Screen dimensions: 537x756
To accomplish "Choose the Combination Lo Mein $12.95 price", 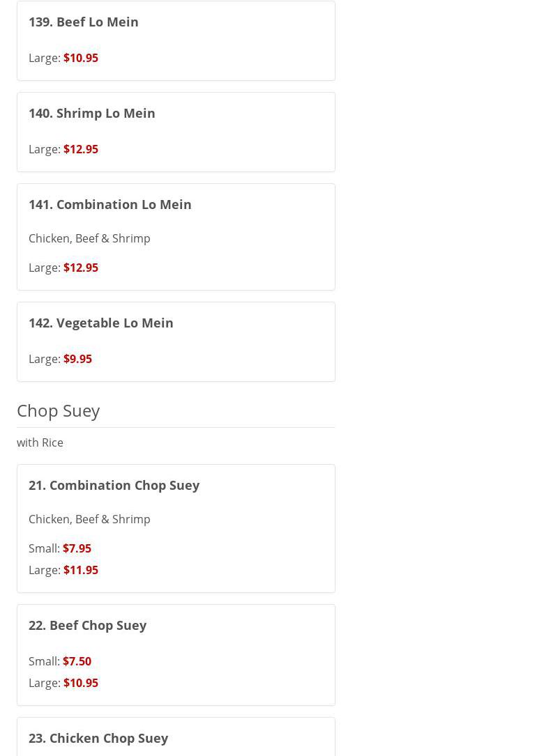I will click(x=81, y=268).
